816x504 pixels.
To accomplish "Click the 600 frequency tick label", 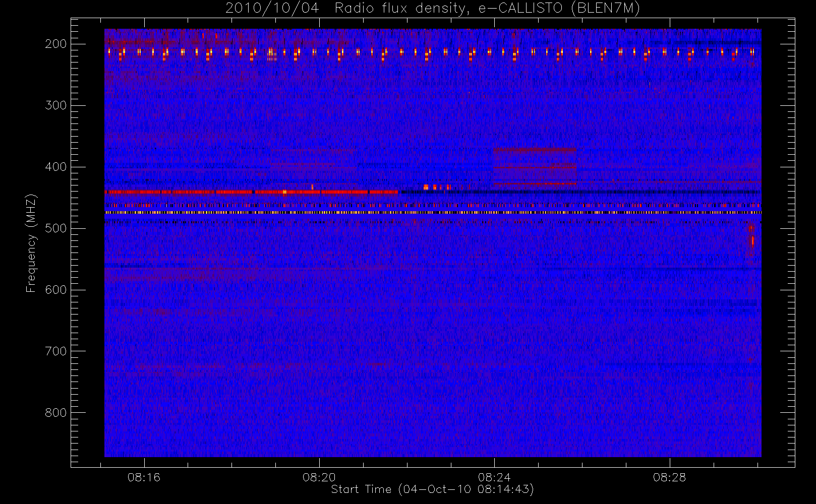I will pyautogui.click(x=55, y=290).
